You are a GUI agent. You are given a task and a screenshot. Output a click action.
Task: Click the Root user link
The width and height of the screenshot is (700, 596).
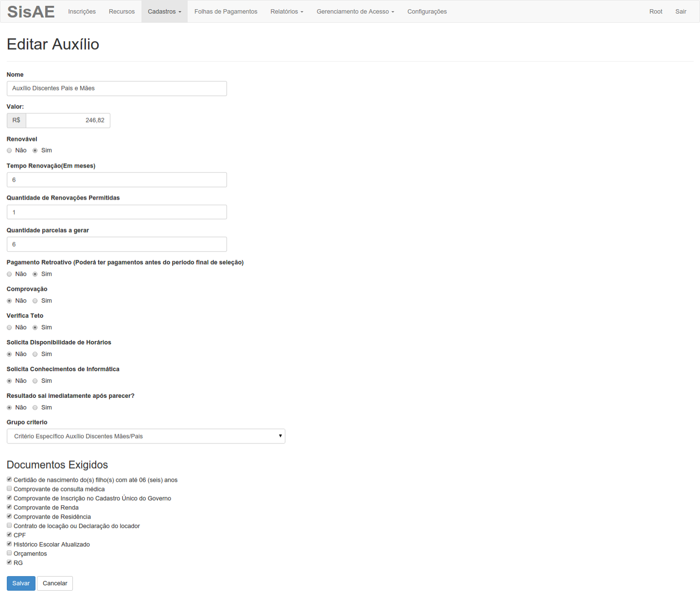click(656, 12)
